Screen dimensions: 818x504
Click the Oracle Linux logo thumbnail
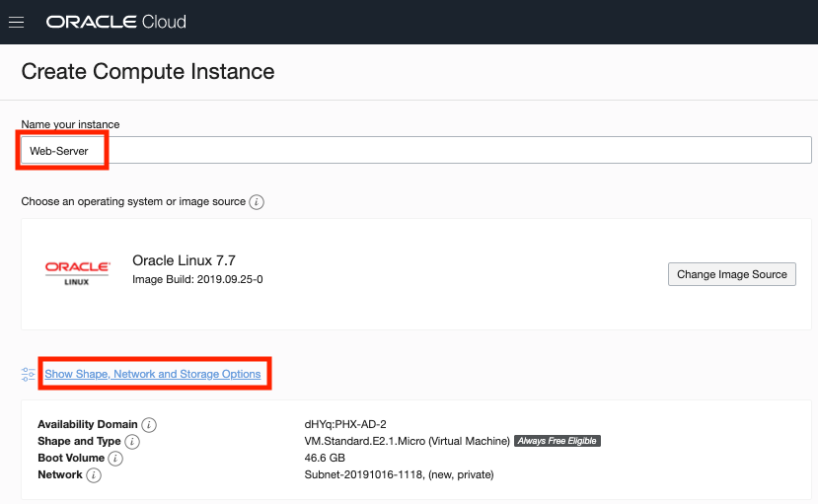coord(77,273)
